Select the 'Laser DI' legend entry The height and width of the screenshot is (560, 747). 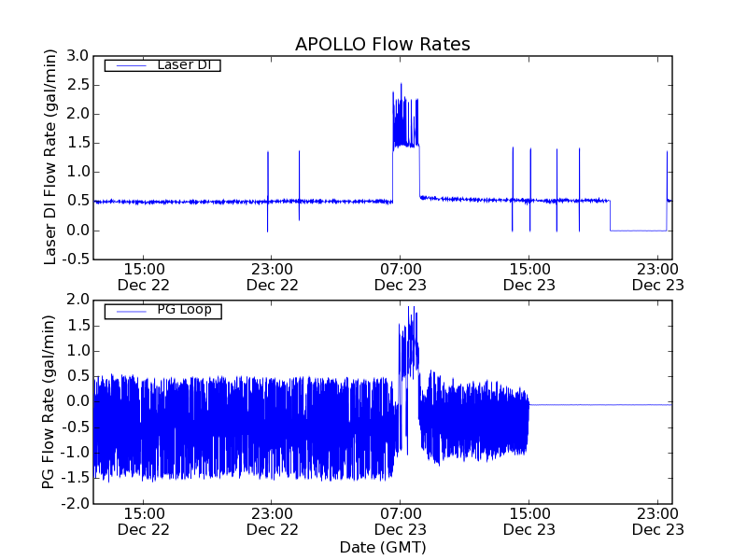pyautogui.click(x=162, y=64)
